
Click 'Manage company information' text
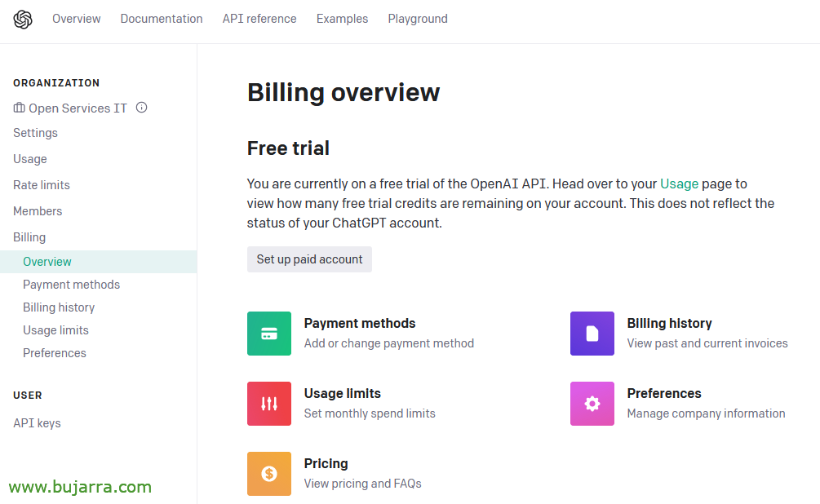click(706, 413)
